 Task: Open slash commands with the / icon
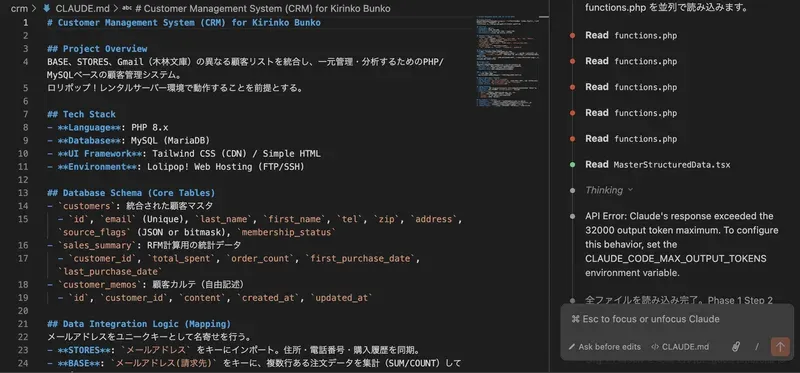(757, 347)
